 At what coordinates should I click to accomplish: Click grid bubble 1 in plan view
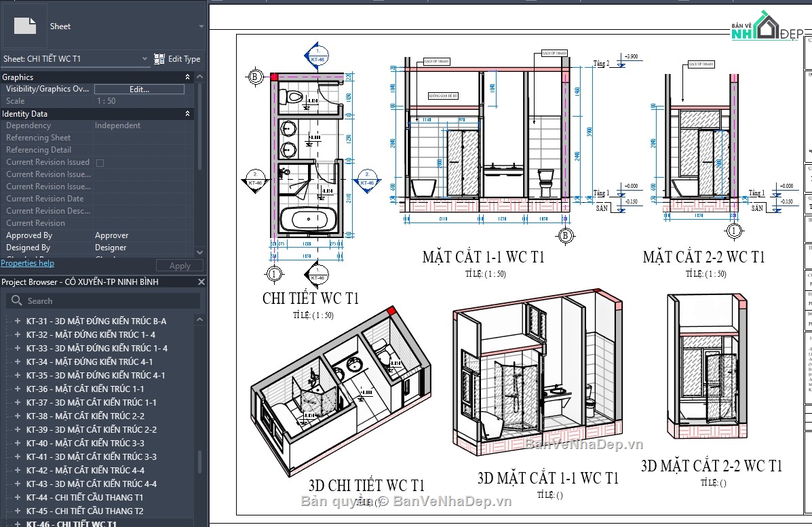pyautogui.click(x=274, y=274)
